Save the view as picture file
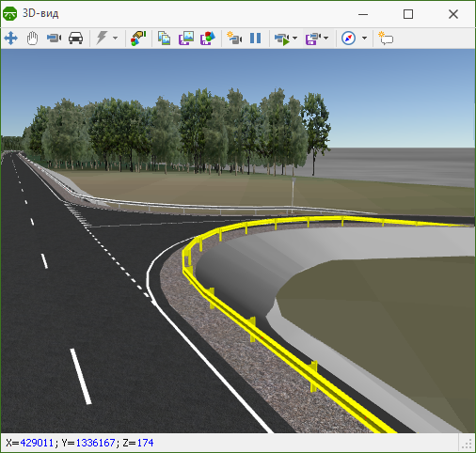This screenshot has height=453, width=476. point(186,39)
